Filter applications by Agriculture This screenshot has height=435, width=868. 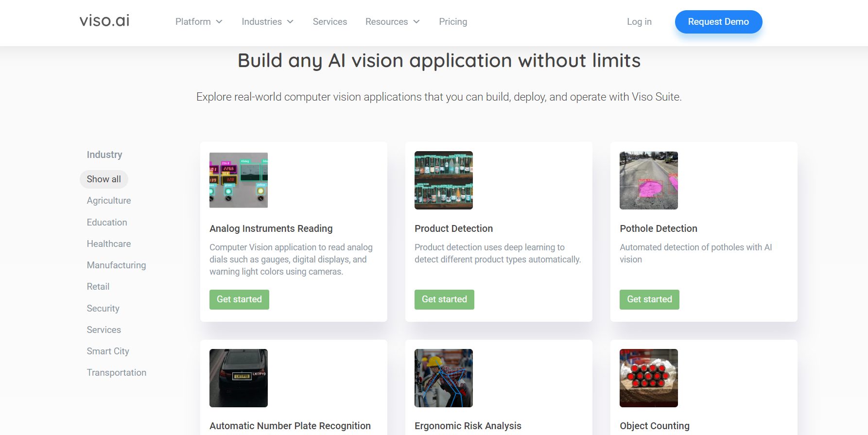tap(109, 201)
